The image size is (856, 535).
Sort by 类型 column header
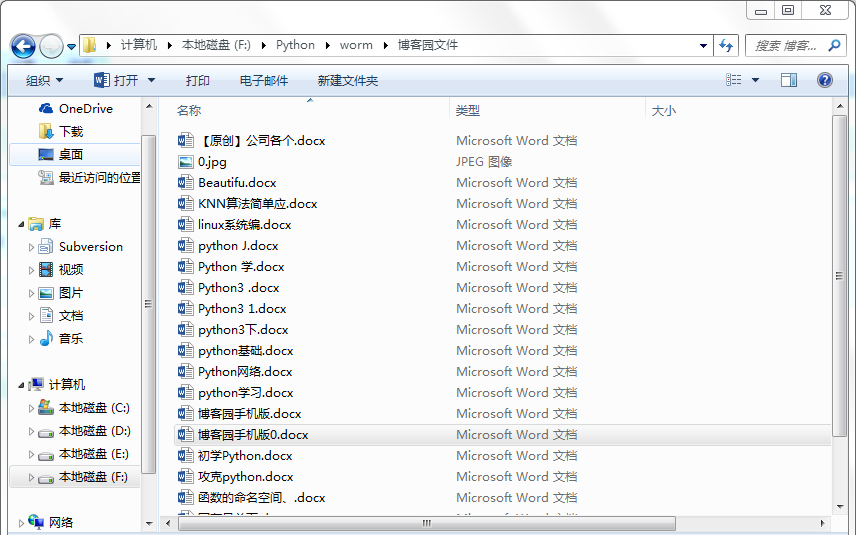point(468,111)
